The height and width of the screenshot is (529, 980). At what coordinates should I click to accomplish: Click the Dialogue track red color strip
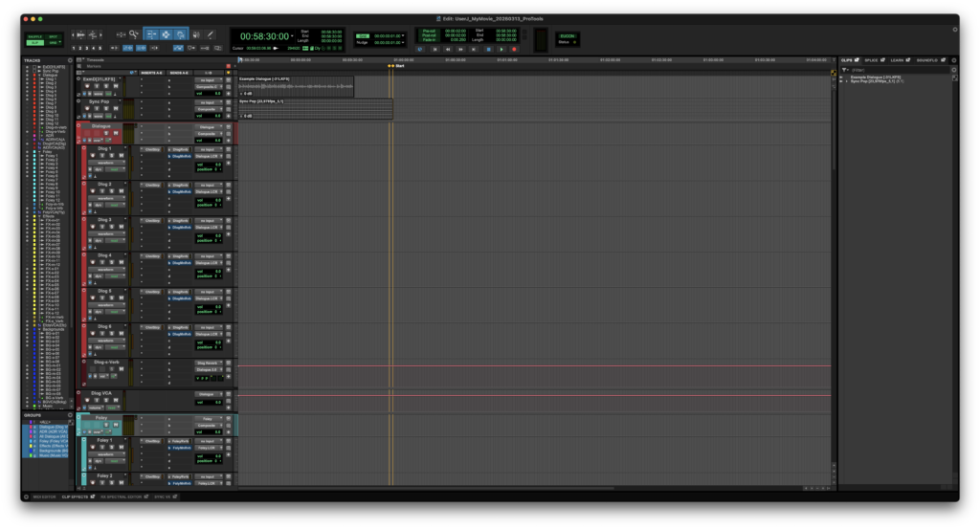click(x=79, y=134)
